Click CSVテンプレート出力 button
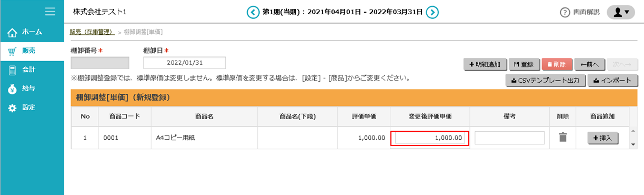The width and height of the screenshot is (644, 195). pos(545,81)
